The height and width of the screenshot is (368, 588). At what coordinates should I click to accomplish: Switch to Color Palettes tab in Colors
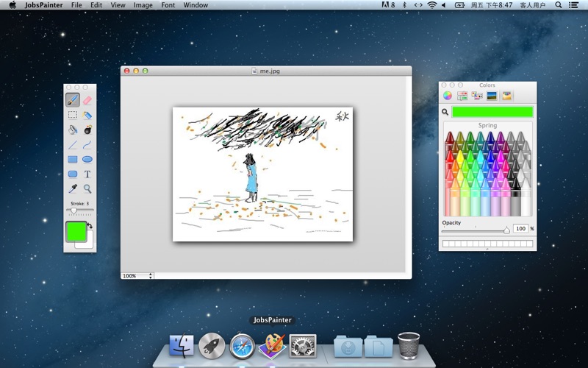click(x=477, y=96)
